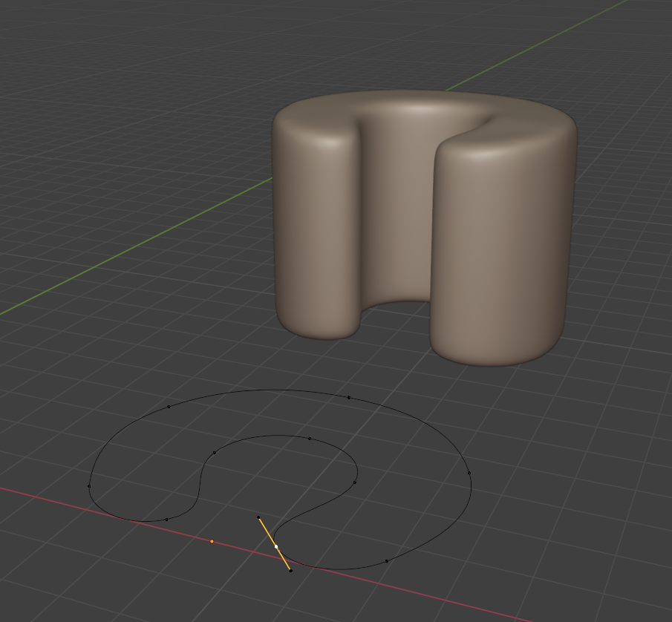Select the upper-left control point on outer curve
Screen dimensions: 672x622
[x=169, y=407]
